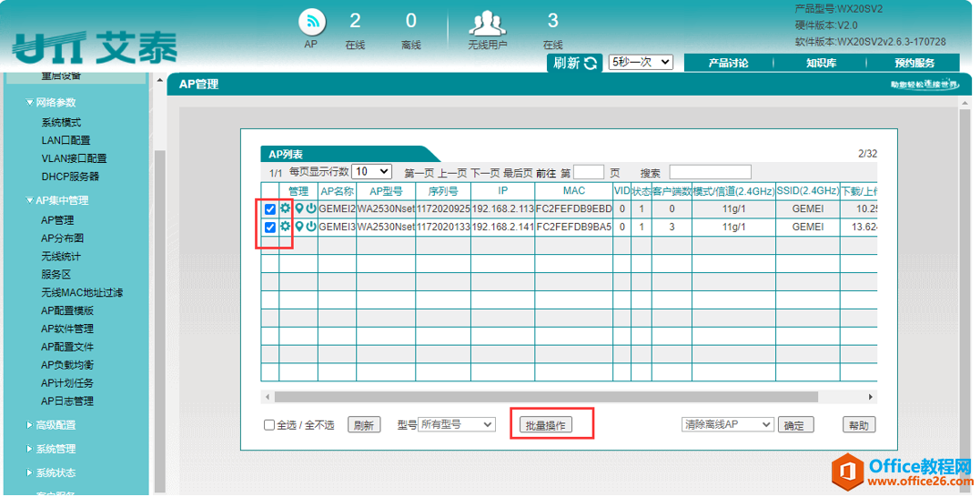Select AP日志管理 in the sidebar

pyautogui.click(x=66, y=401)
